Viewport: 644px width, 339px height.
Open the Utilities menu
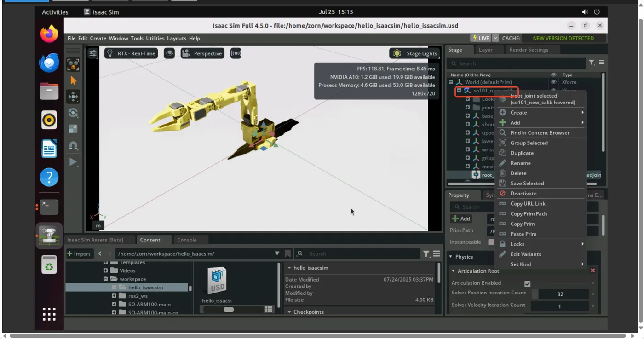tap(155, 38)
